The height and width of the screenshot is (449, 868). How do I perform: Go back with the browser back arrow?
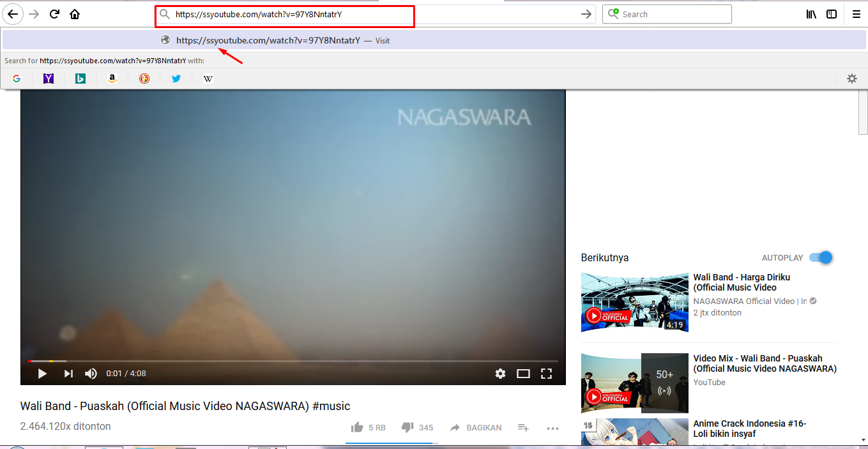[x=13, y=14]
